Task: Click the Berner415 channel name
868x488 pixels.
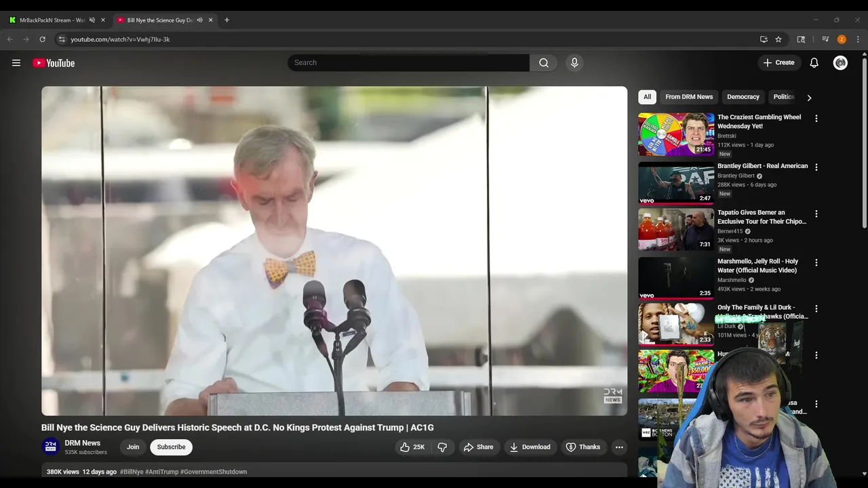Action: pyautogui.click(x=730, y=231)
